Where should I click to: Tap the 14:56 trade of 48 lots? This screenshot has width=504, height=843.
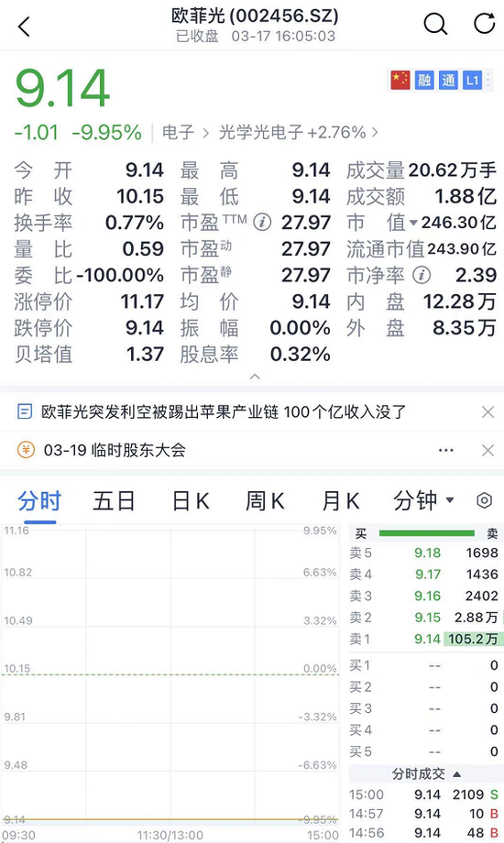coord(425,833)
